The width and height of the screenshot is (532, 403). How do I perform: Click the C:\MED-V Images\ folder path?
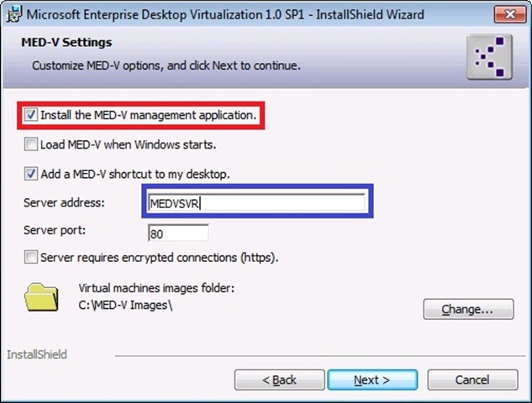126,304
